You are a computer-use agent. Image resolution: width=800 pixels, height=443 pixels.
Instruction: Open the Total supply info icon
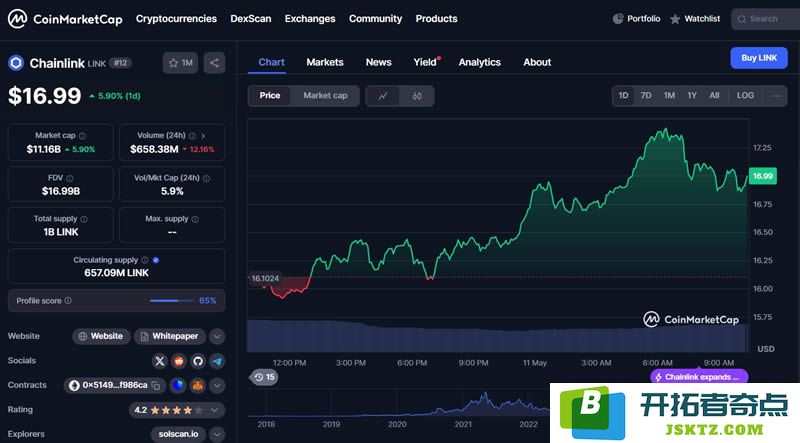coord(84,219)
